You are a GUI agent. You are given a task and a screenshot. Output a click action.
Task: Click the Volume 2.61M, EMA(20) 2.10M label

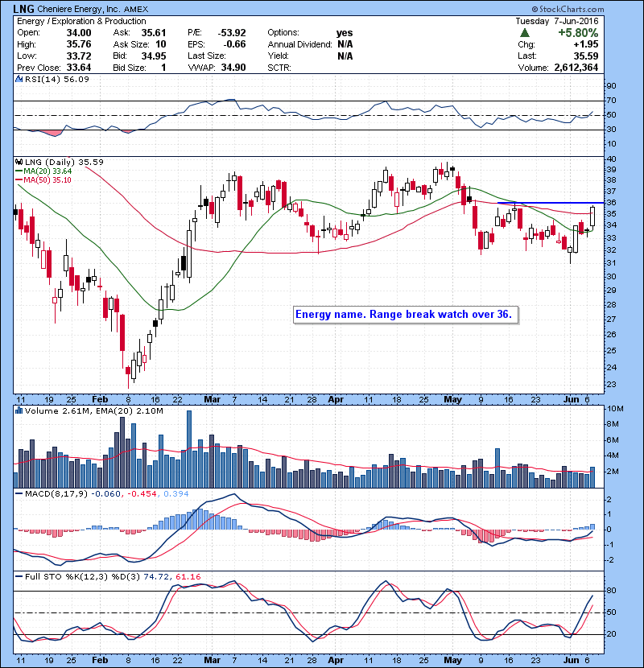[x=93, y=410]
